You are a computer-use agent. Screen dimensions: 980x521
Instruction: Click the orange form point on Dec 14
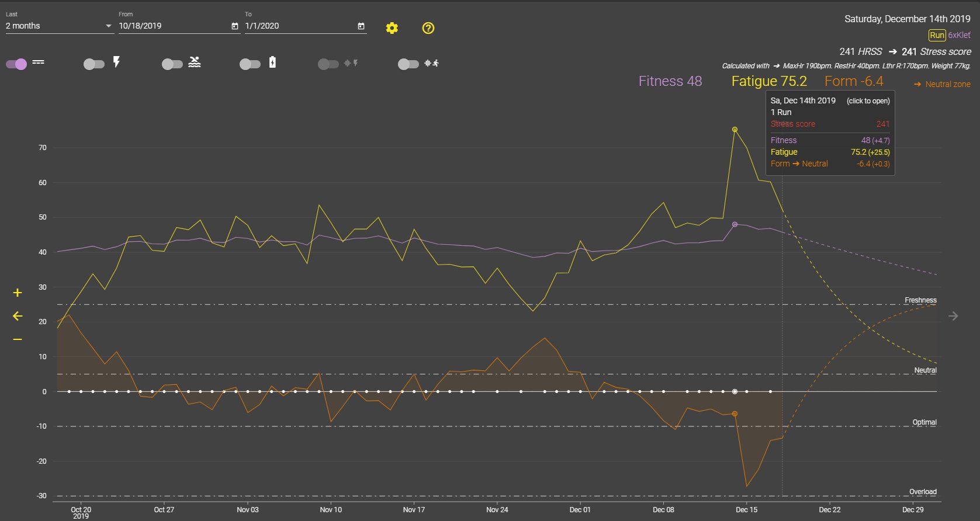click(x=735, y=414)
